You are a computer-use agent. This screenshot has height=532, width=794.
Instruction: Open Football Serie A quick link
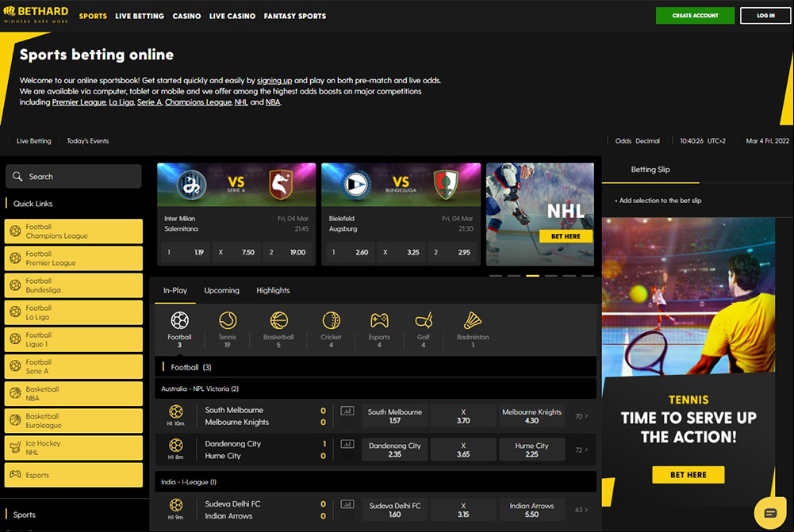click(x=74, y=366)
